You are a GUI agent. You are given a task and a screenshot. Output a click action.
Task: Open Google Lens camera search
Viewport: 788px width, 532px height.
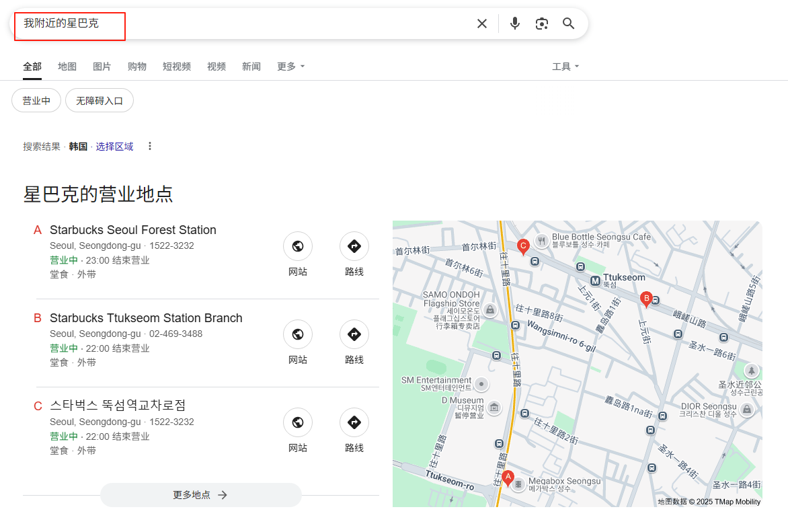[x=542, y=23]
